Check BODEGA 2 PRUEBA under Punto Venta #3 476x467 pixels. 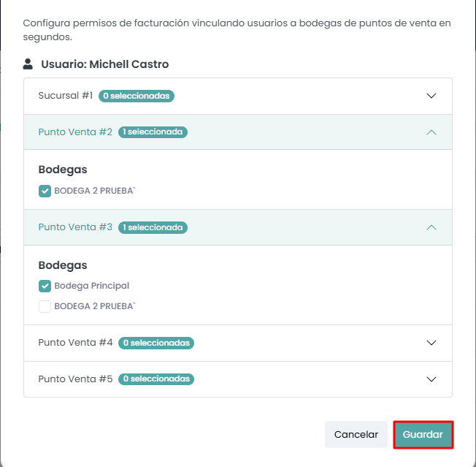point(45,306)
